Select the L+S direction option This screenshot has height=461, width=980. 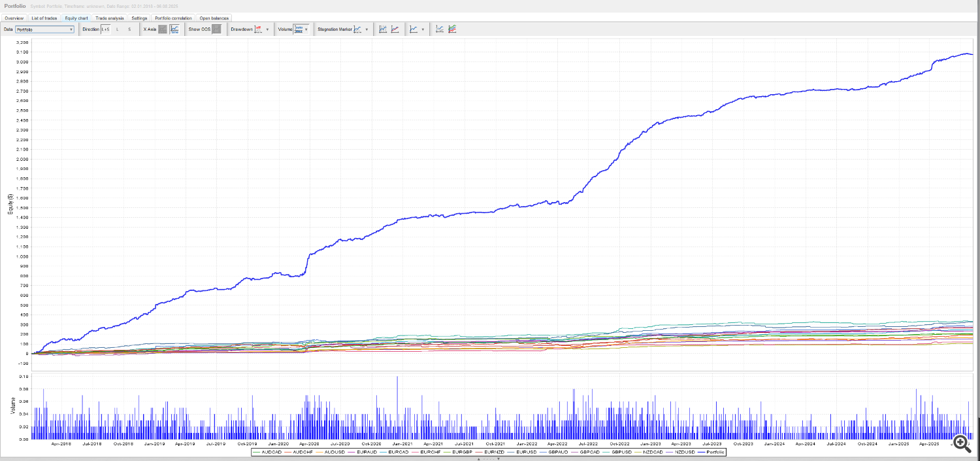[105, 29]
